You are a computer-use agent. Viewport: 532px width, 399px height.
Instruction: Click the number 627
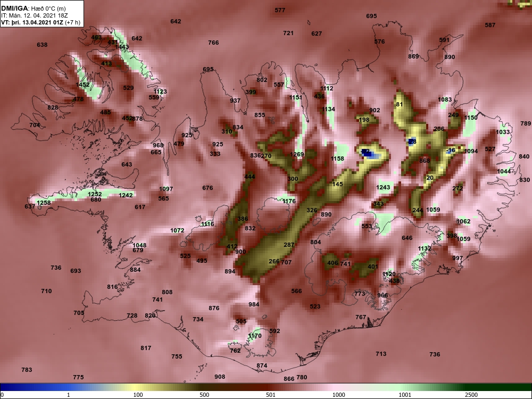(316, 34)
